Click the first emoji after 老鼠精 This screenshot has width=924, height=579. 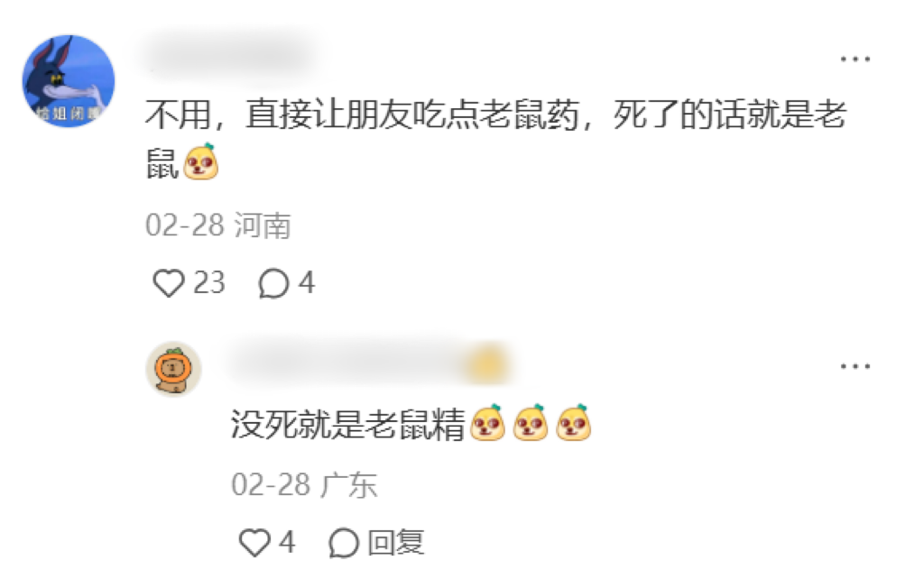tap(487, 422)
